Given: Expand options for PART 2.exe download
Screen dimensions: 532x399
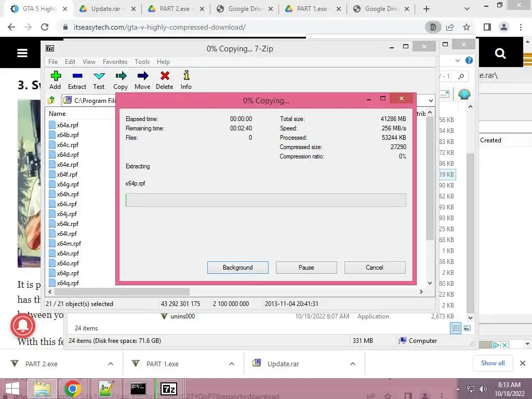Looking at the screenshot, I should point(111,364).
